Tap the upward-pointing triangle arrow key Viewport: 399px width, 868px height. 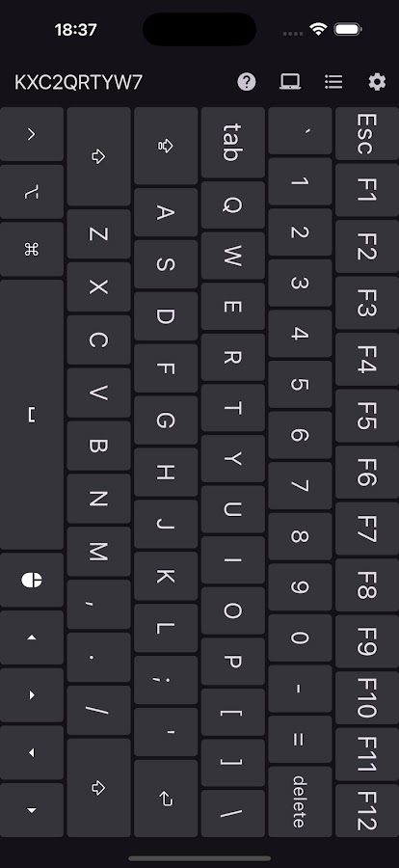(x=32, y=637)
